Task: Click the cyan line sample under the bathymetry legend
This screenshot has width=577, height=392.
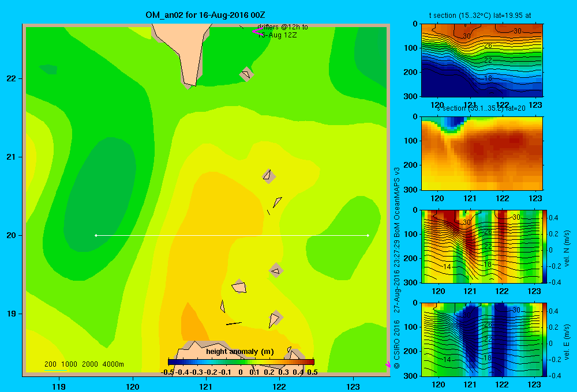Action: (55, 370)
